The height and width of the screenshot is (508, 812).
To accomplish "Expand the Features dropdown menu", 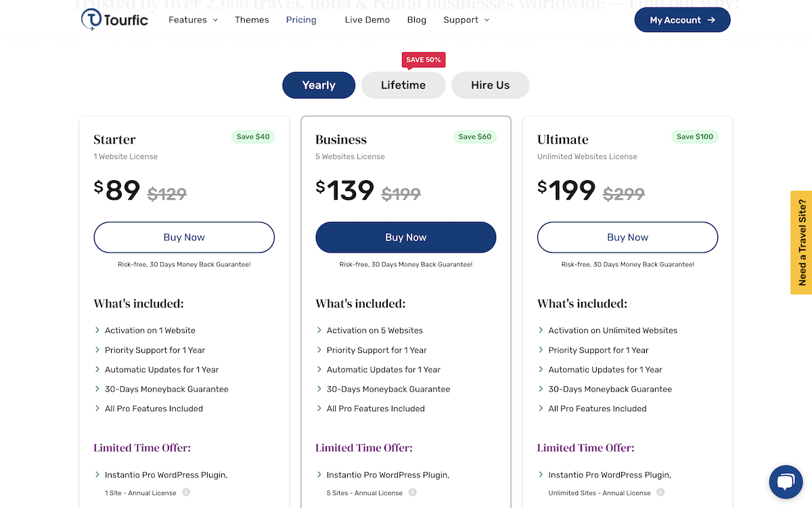I will (194, 20).
